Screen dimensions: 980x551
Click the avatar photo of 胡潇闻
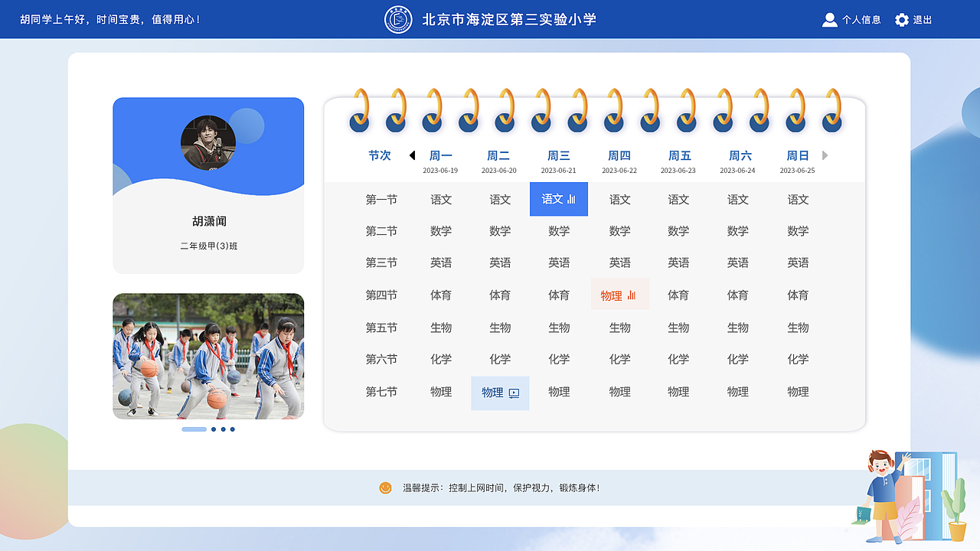(x=208, y=142)
